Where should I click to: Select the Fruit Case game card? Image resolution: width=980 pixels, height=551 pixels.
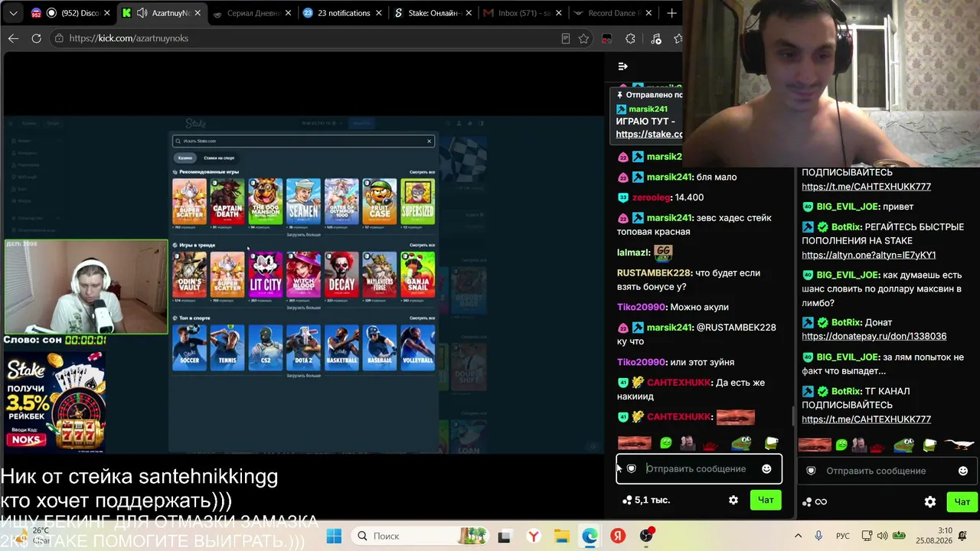380,201
